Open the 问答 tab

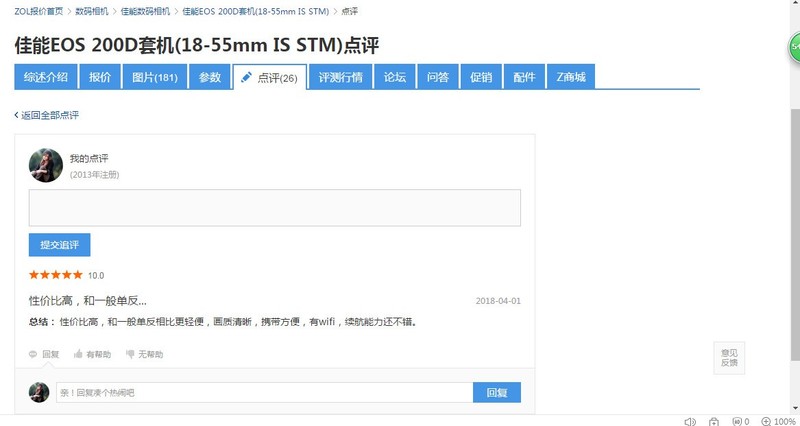click(438, 77)
